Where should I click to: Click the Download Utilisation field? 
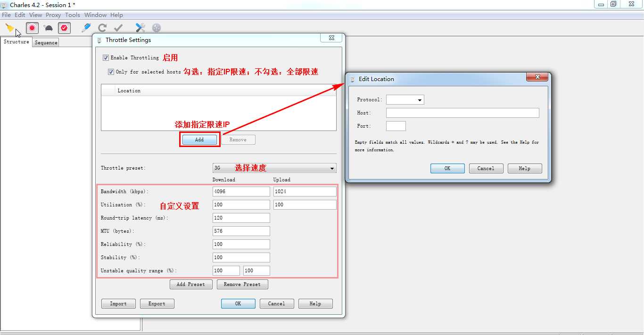(x=241, y=205)
